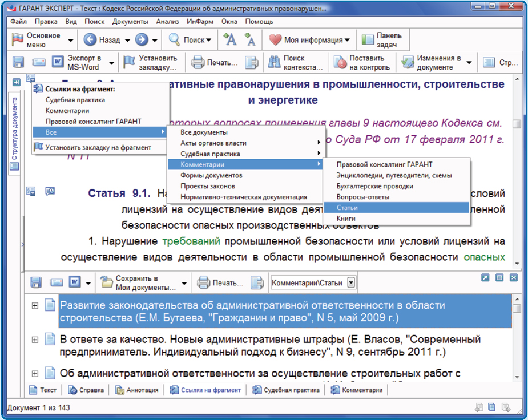Click the increase font size icon
Image resolution: width=528 pixels, height=420 pixels.
click(x=230, y=40)
